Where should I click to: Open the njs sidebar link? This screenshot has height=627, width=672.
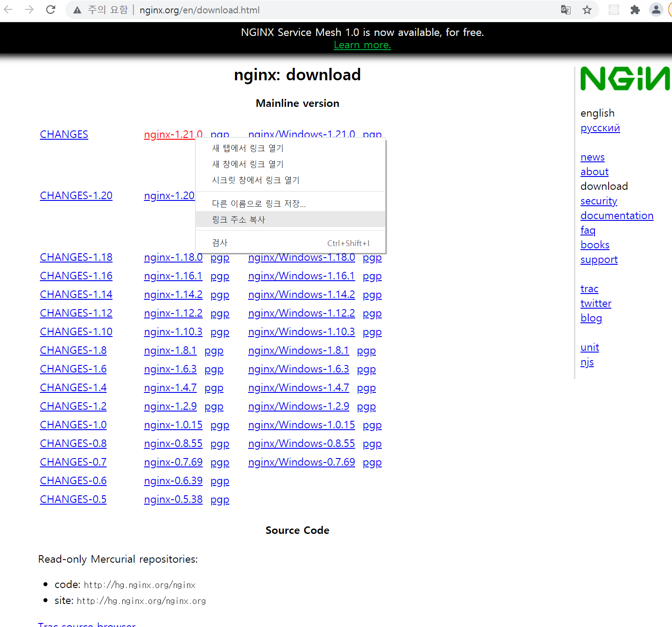coord(587,362)
